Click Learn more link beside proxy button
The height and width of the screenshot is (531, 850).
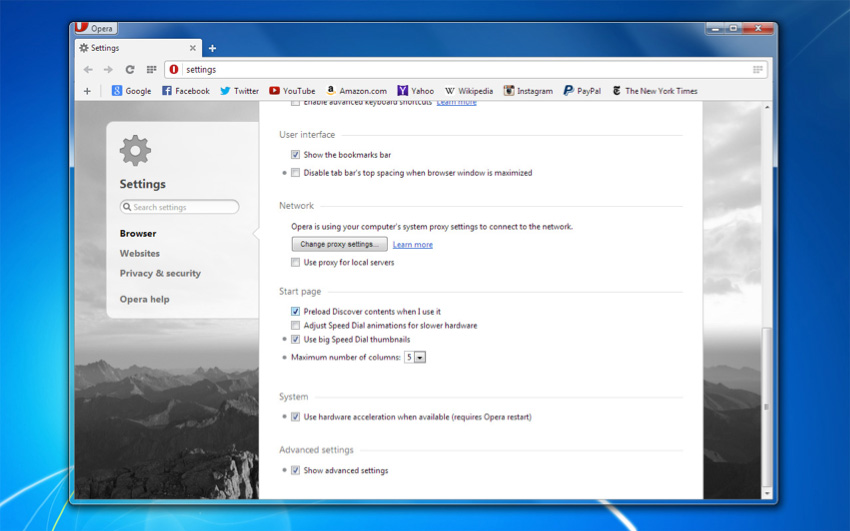coord(413,245)
